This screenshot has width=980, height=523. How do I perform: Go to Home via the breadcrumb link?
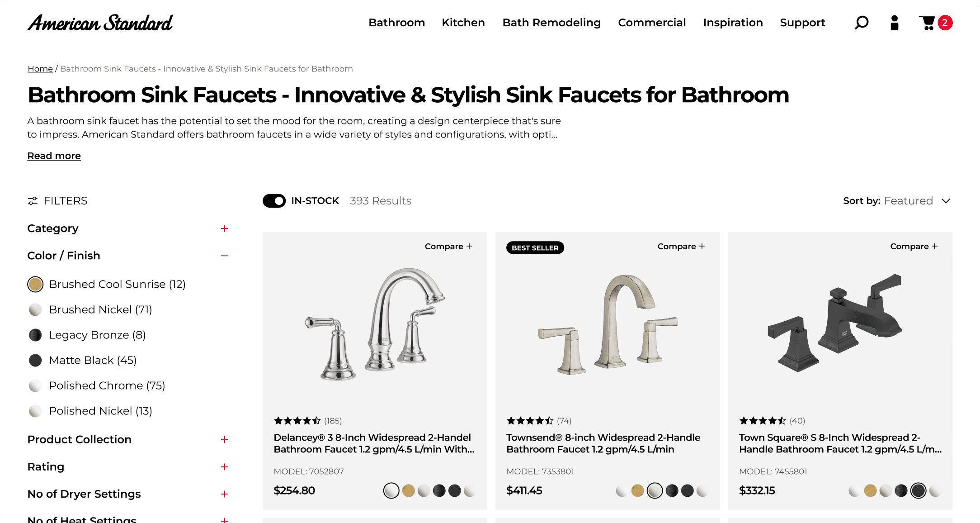[40, 68]
